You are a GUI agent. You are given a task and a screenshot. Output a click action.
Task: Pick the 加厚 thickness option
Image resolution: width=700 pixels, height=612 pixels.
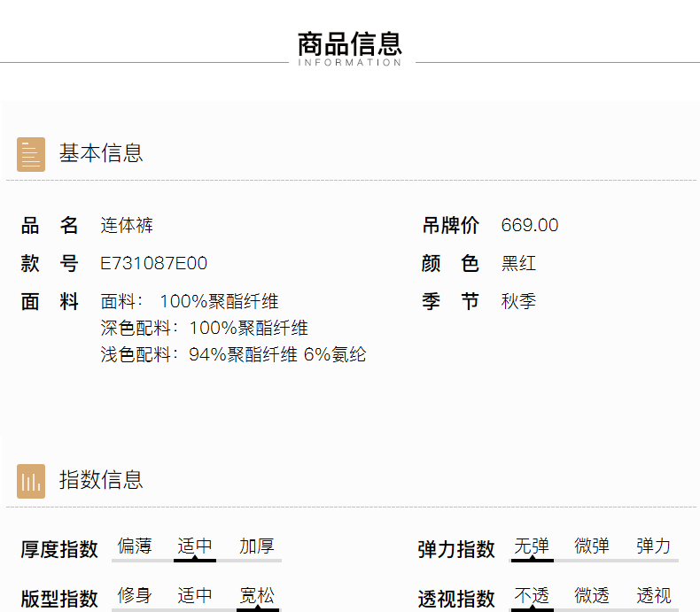click(257, 546)
